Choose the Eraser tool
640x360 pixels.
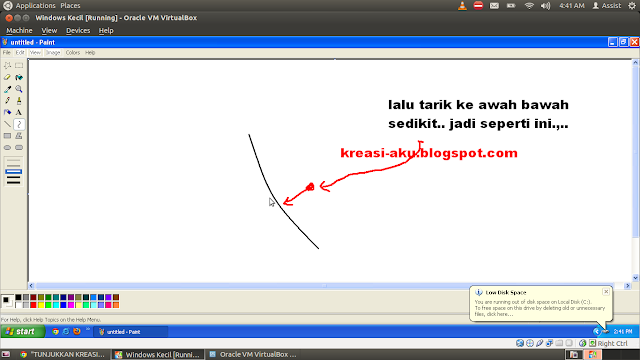pyautogui.click(x=7, y=77)
